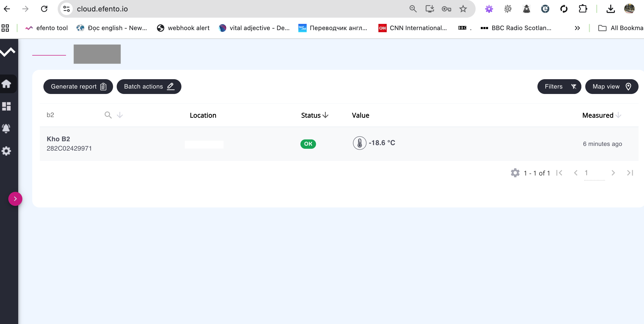Open 'efento tool' bookmark
Screen dimensions: 644x324
pos(46,28)
